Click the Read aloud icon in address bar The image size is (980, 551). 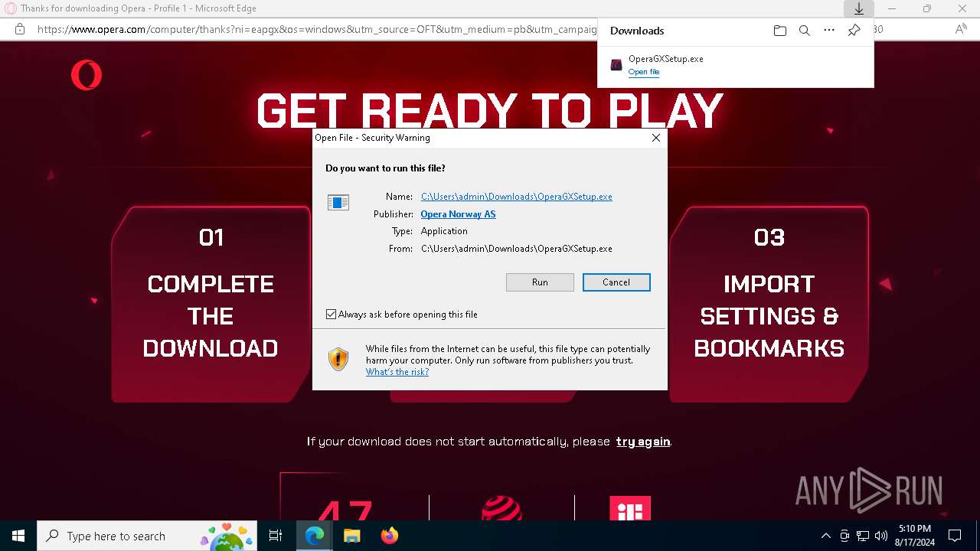coord(961,29)
